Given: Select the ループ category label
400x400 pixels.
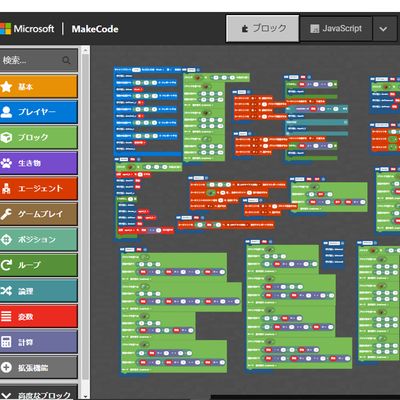Looking at the screenshot, I should click(29, 265).
